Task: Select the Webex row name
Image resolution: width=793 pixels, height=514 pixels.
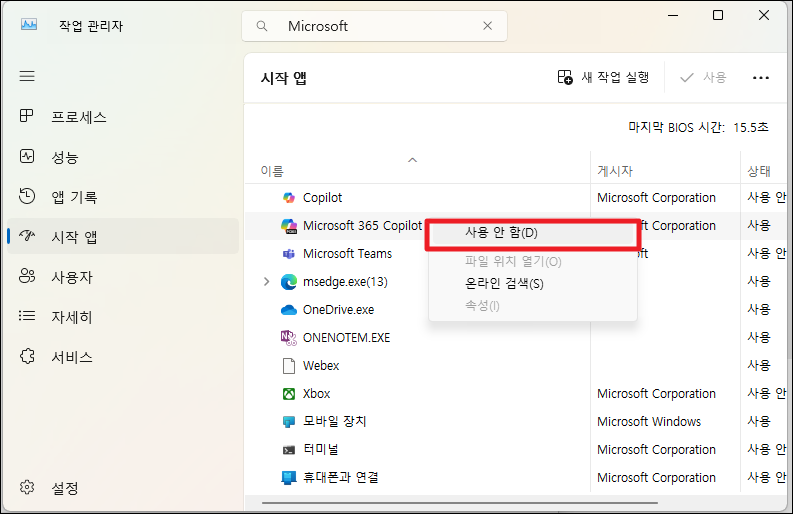Action: pyautogui.click(x=321, y=366)
